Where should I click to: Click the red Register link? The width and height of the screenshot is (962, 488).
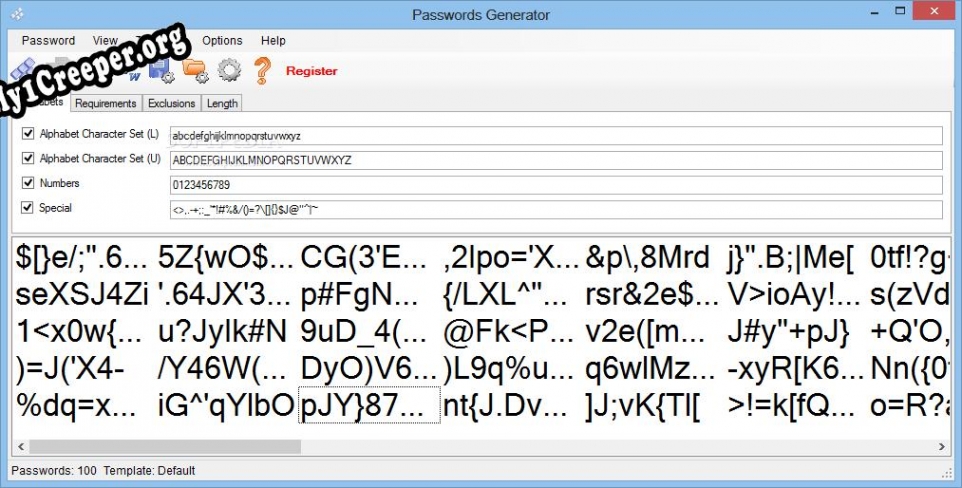click(x=311, y=71)
